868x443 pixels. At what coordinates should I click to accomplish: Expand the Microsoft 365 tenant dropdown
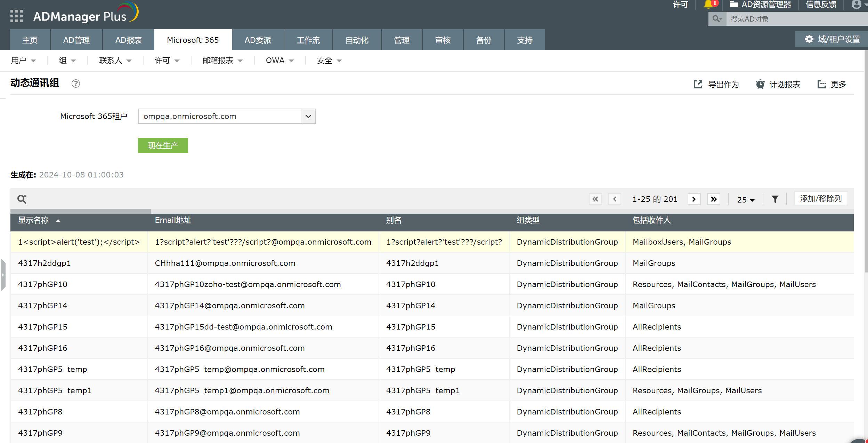(x=308, y=116)
